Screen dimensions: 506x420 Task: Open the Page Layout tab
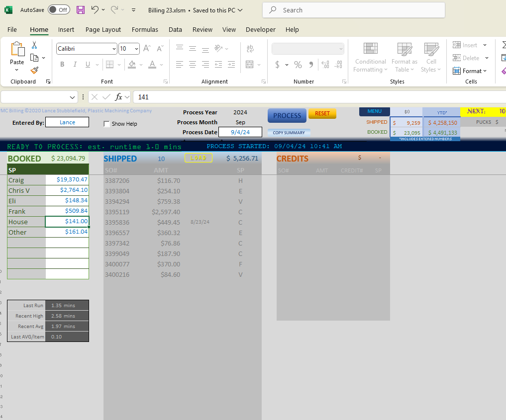(103, 30)
